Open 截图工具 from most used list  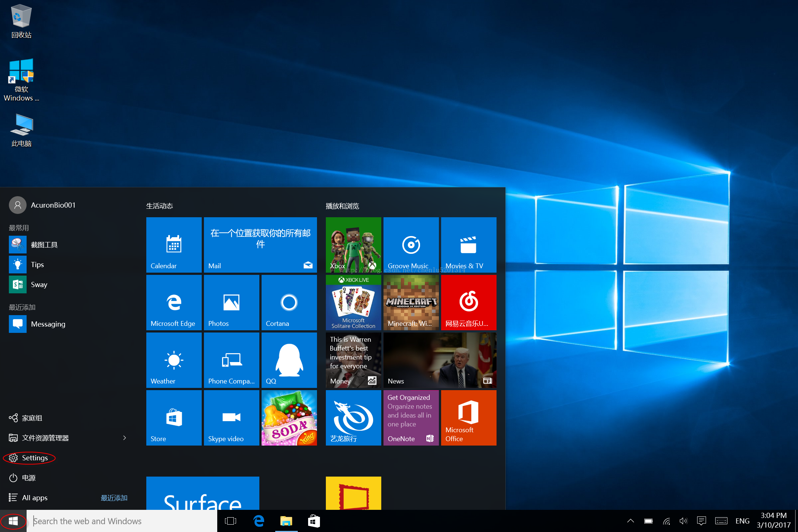pyautogui.click(x=68, y=245)
